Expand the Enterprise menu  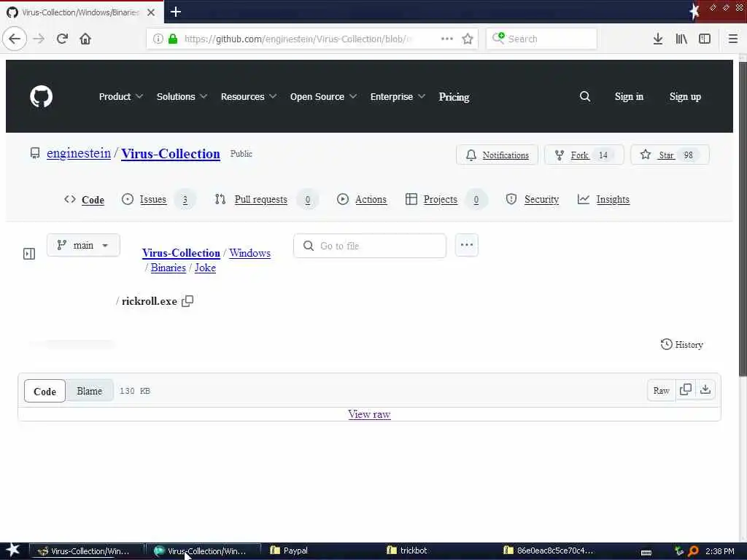[x=398, y=97]
